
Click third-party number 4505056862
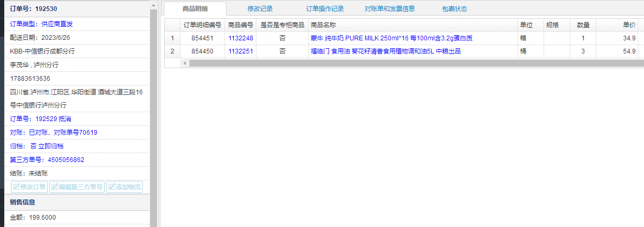66,159
